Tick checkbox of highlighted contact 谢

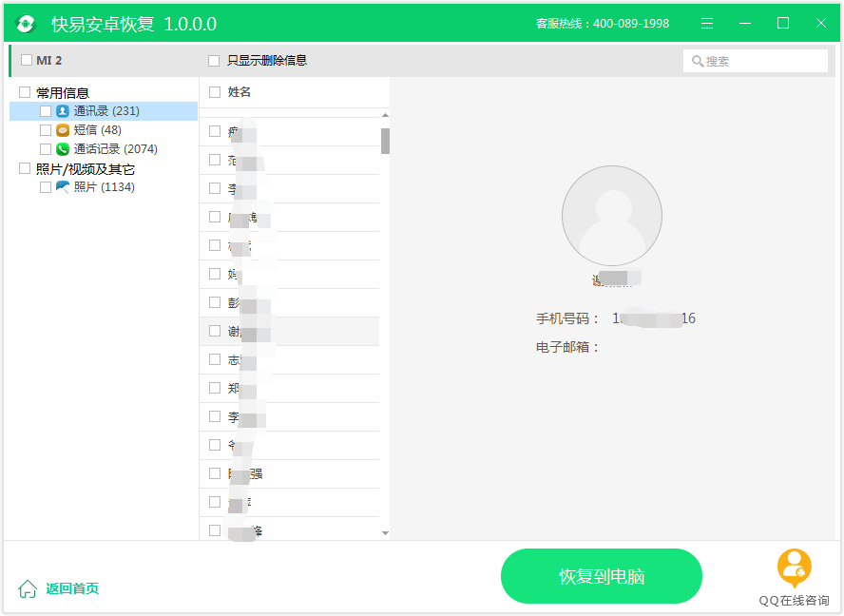click(x=215, y=331)
